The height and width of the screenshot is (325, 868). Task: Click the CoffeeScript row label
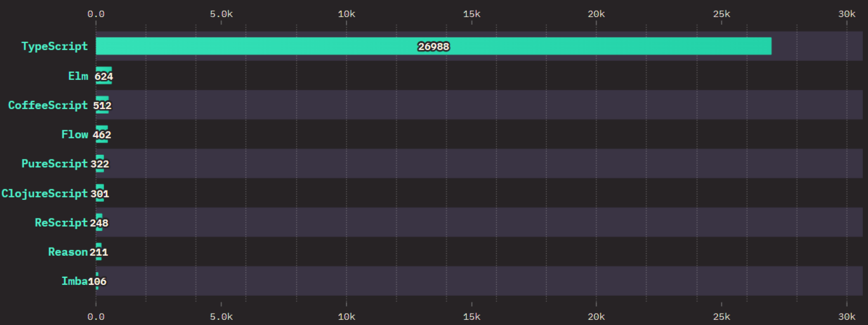tap(48, 105)
